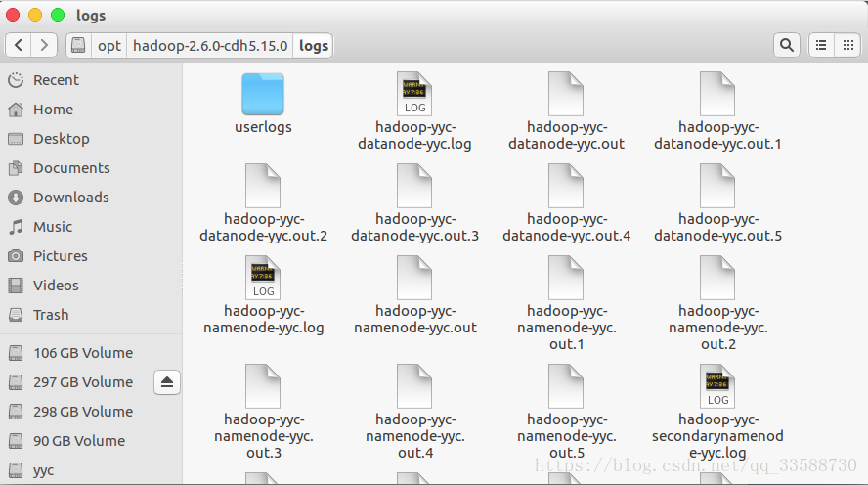Open Music in sidebar
This screenshot has height=485, width=868.
tap(91, 227)
